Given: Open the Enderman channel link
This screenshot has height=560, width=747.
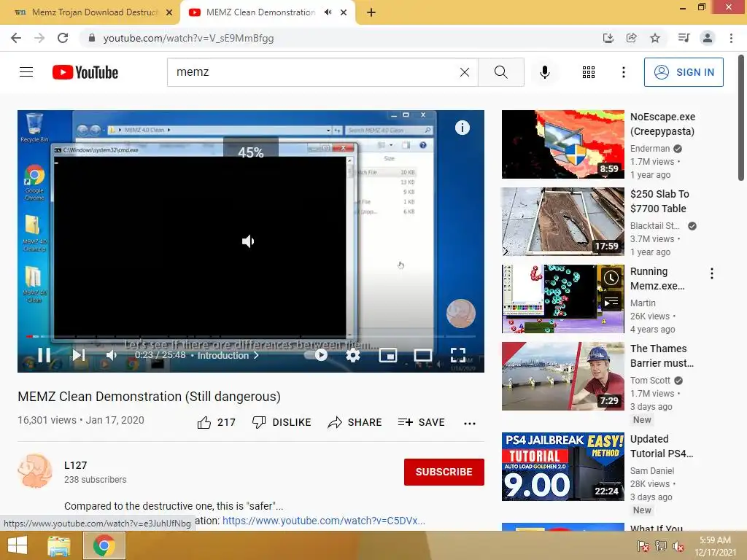Looking at the screenshot, I should tap(650, 149).
